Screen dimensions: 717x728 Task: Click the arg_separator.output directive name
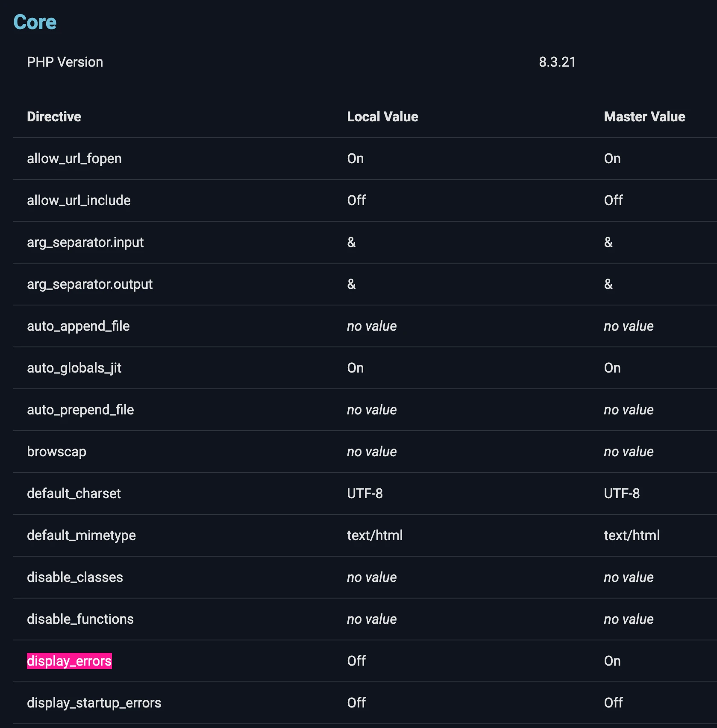coord(89,284)
